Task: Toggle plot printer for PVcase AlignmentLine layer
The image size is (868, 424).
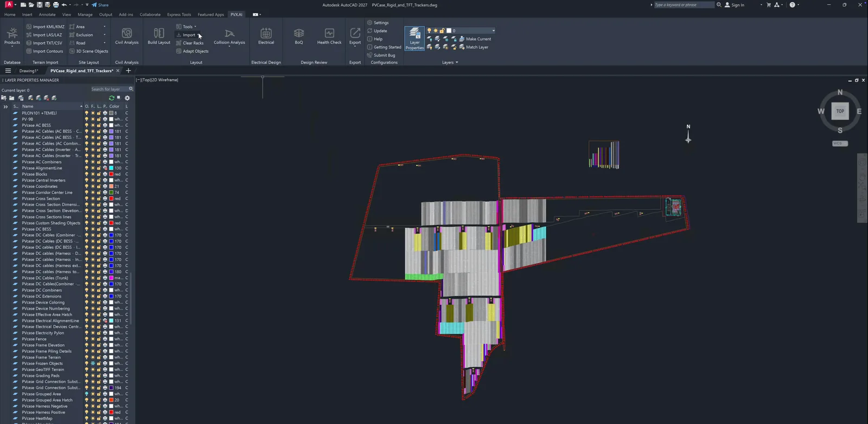Action: (105, 168)
